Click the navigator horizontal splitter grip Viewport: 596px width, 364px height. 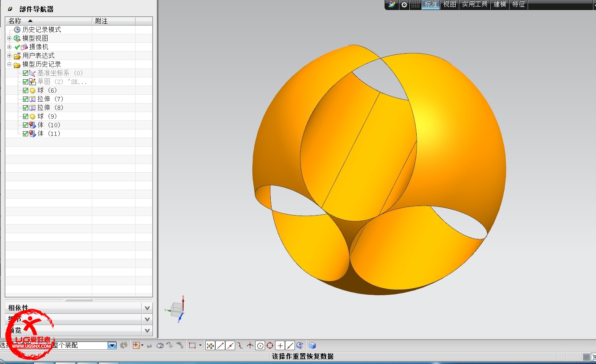pyautogui.click(x=79, y=300)
